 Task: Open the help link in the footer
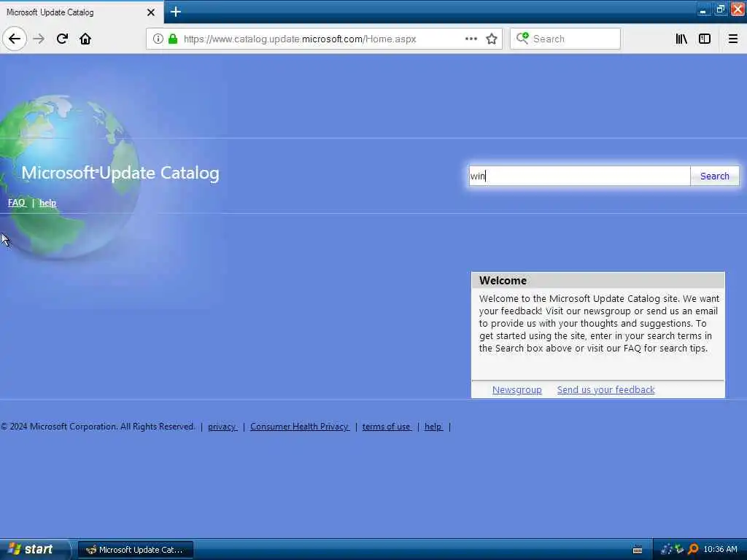(433, 427)
